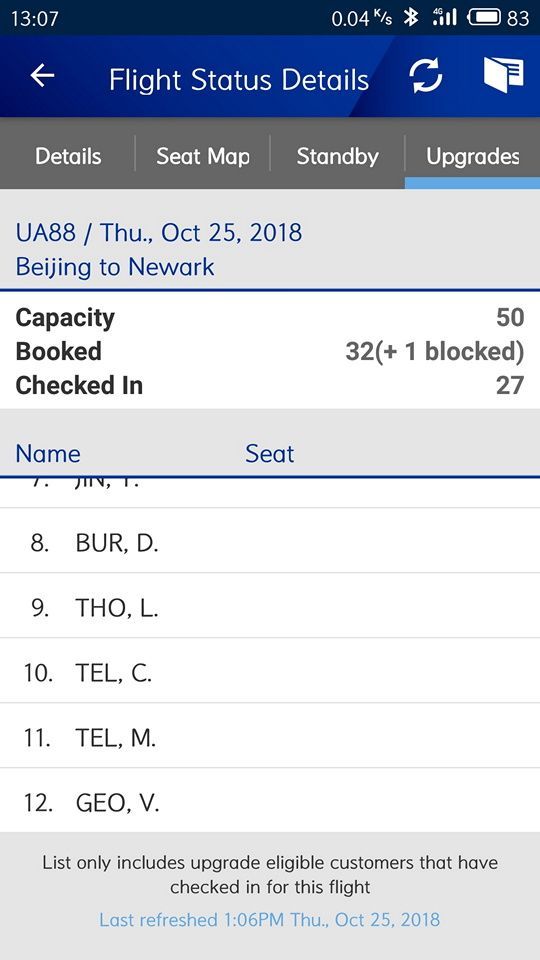540x960 pixels.
Task: Select passenger BUR, D. row
Action: 270,541
